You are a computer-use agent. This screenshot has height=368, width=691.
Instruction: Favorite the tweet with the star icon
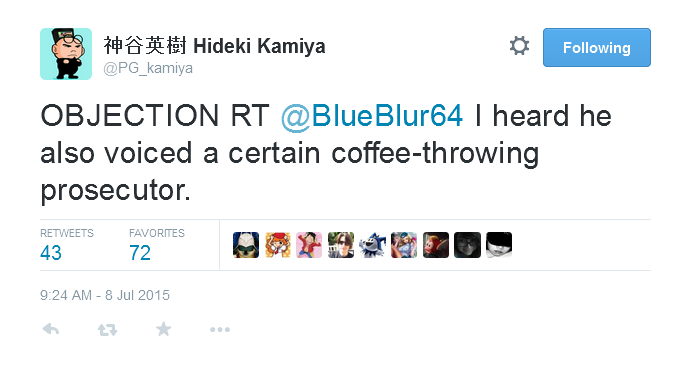tap(163, 329)
